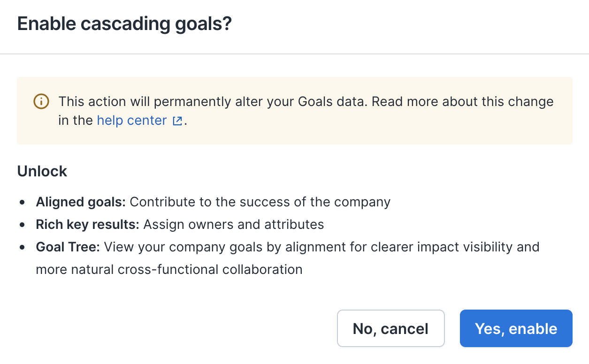Click the bullet dot before Goal Tree
The image size is (589, 364).
(22, 248)
